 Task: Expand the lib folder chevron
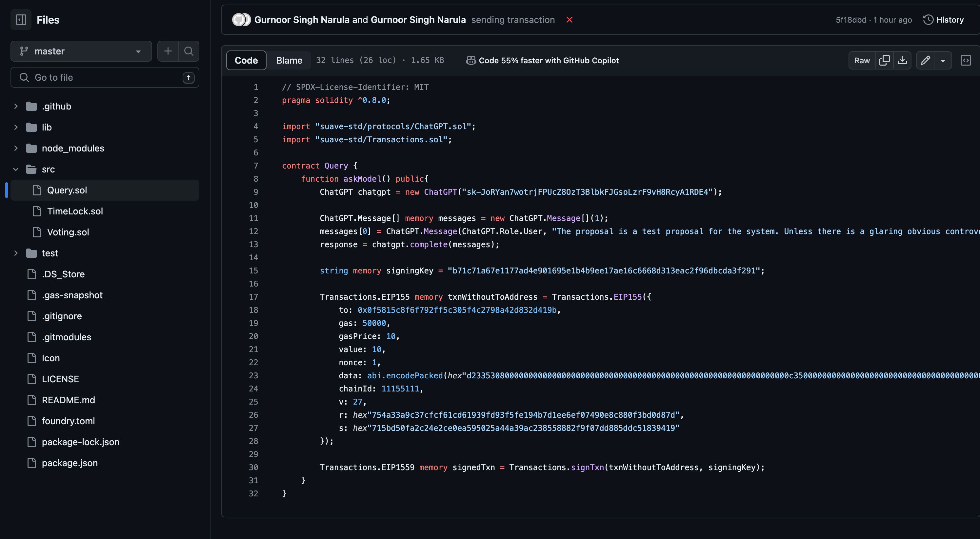coord(16,127)
